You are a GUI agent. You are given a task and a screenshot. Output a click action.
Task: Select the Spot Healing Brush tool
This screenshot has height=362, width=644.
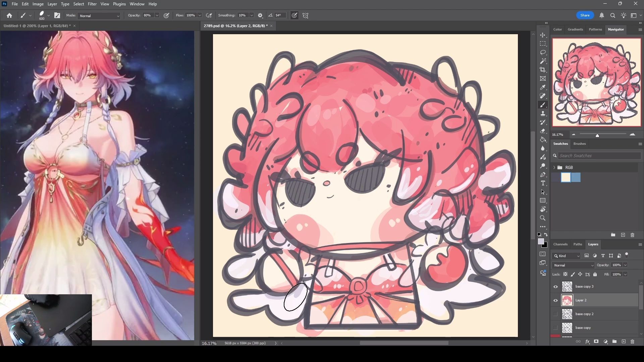pos(543,96)
